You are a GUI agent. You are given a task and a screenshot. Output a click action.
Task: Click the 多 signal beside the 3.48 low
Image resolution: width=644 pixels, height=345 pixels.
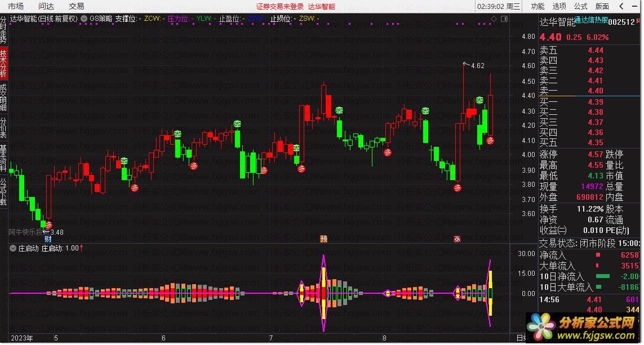(49, 225)
